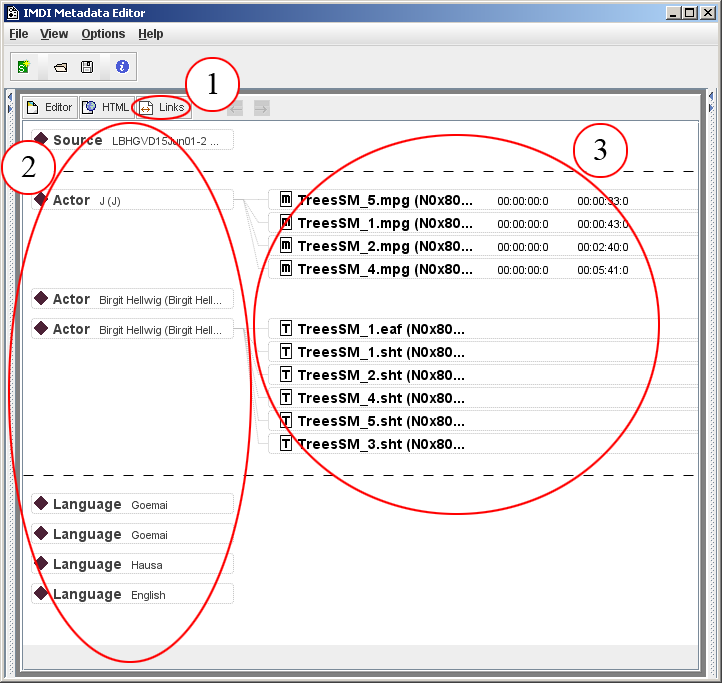The image size is (722, 683).
Task: Click the forward arrow navigation button
Action: 262,109
